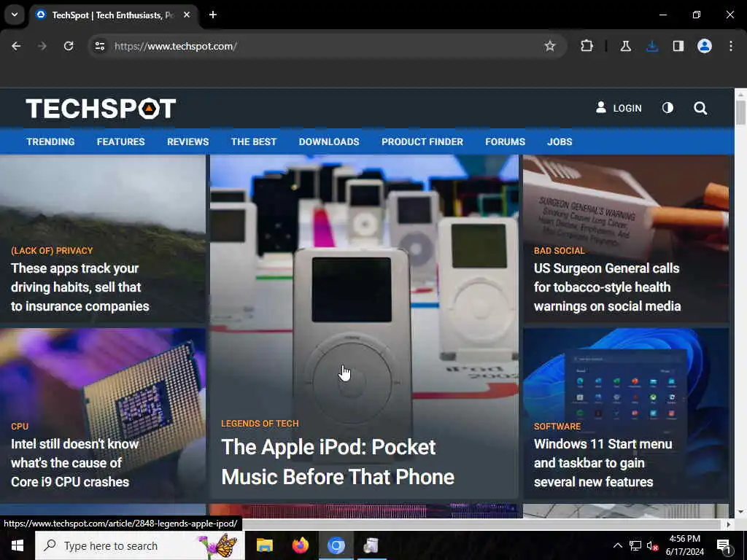Screen dimensions: 747x560
Task: Open the Chrome profile avatar
Action: click(x=704, y=46)
